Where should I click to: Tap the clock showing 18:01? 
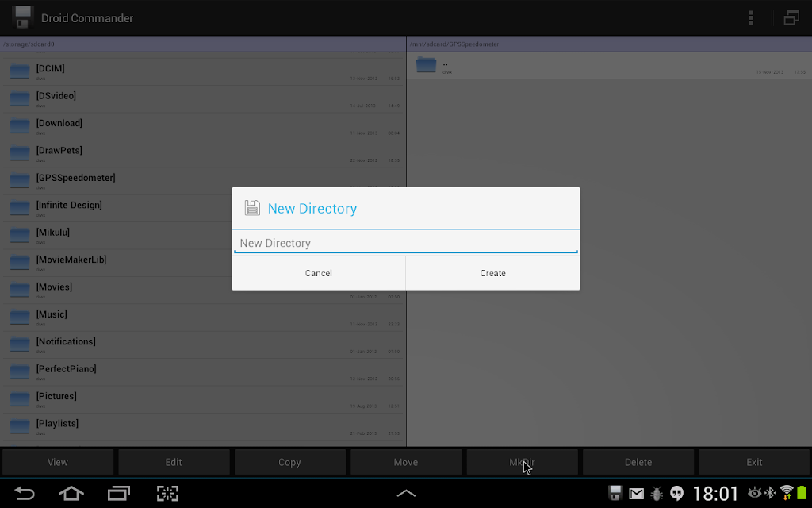[x=715, y=494]
